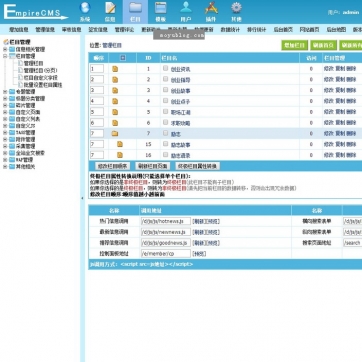This screenshot has height=362, width=362.
Task: Expand the 采集管理 tree node
Action: [x=5, y=146]
